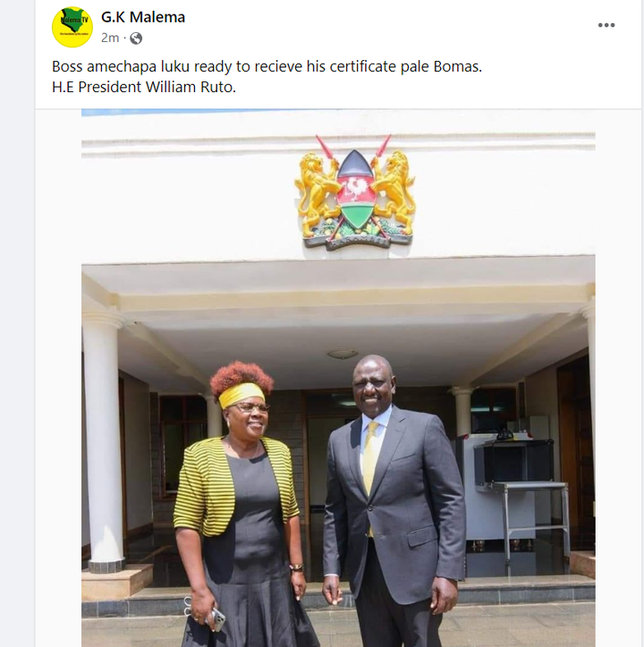Click the ceiling light fixture in photo
The height and width of the screenshot is (647, 644).
(x=343, y=354)
